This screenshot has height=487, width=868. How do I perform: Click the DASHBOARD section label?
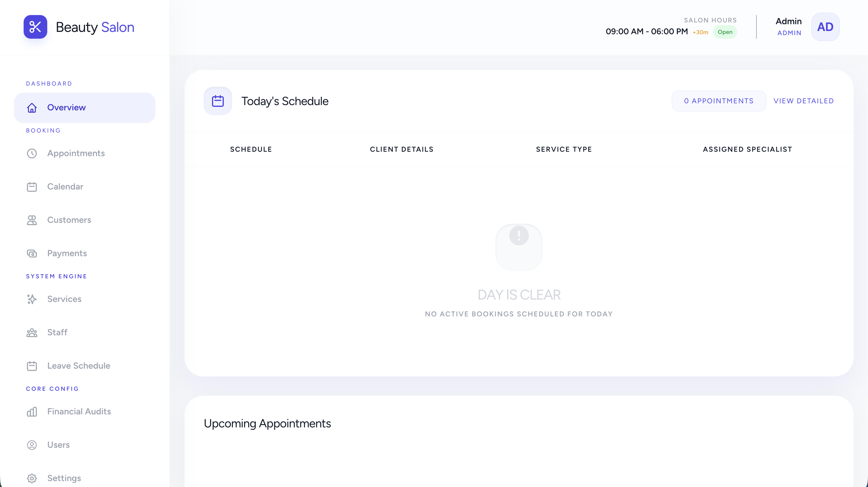coord(49,84)
